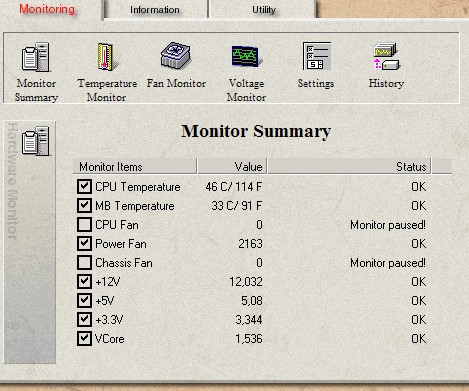Click the Hardware Monitor sidebar icon

[x=35, y=141]
